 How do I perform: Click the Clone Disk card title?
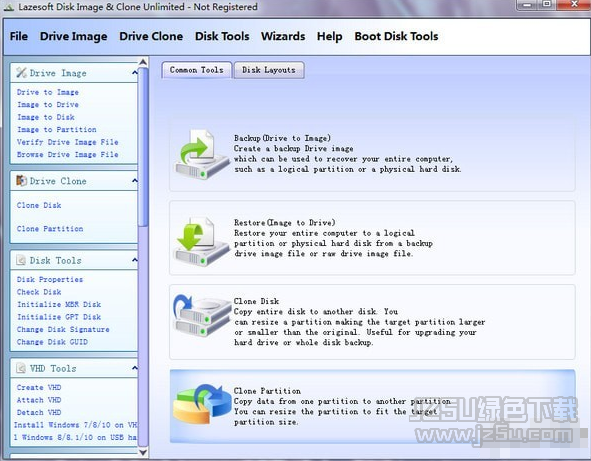[x=256, y=301]
